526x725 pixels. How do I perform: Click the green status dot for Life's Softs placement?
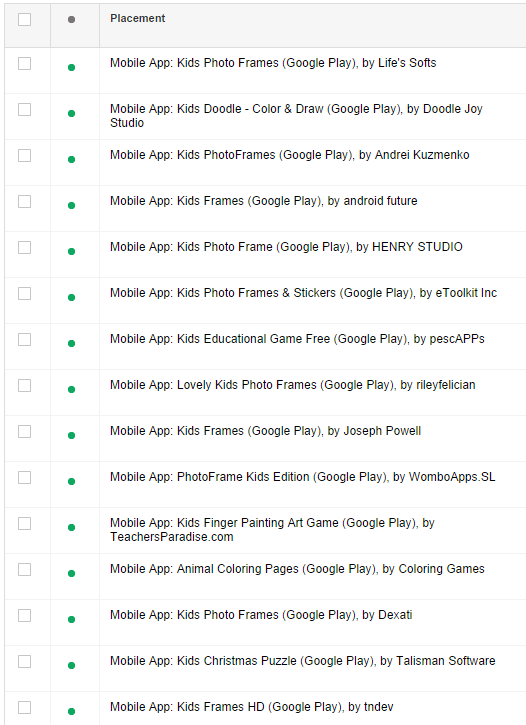point(71,68)
